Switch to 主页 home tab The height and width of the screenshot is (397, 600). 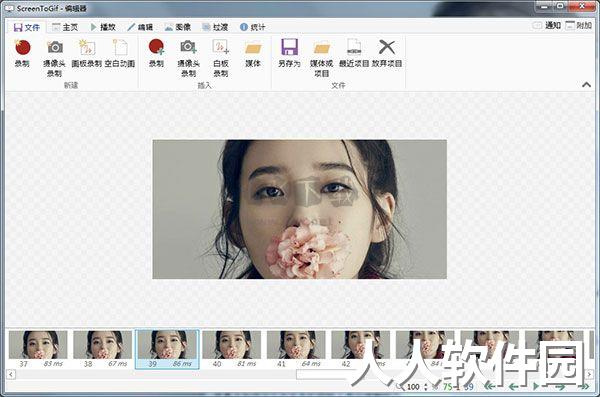pyautogui.click(x=65, y=27)
